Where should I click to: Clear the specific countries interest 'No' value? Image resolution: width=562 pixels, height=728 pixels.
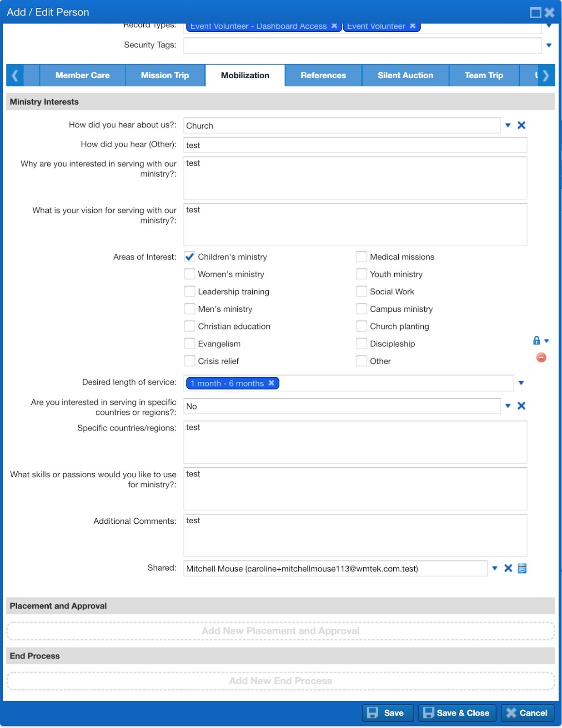tap(522, 406)
